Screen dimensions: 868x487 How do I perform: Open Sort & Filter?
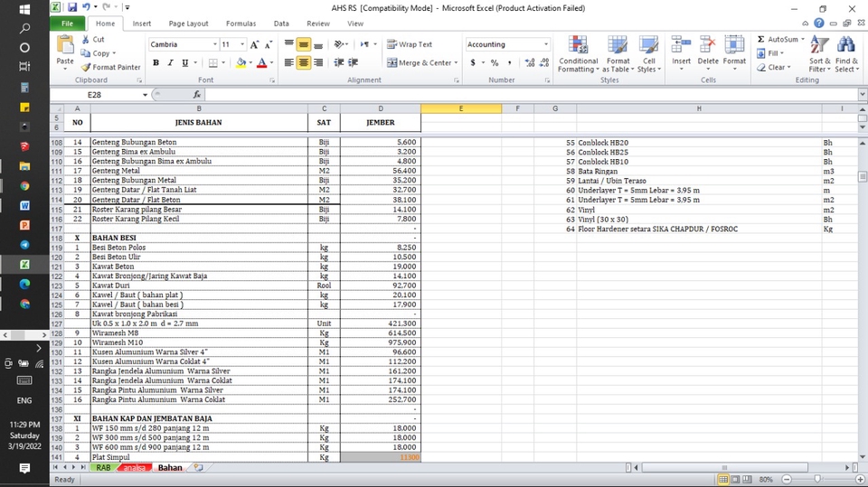pos(820,53)
